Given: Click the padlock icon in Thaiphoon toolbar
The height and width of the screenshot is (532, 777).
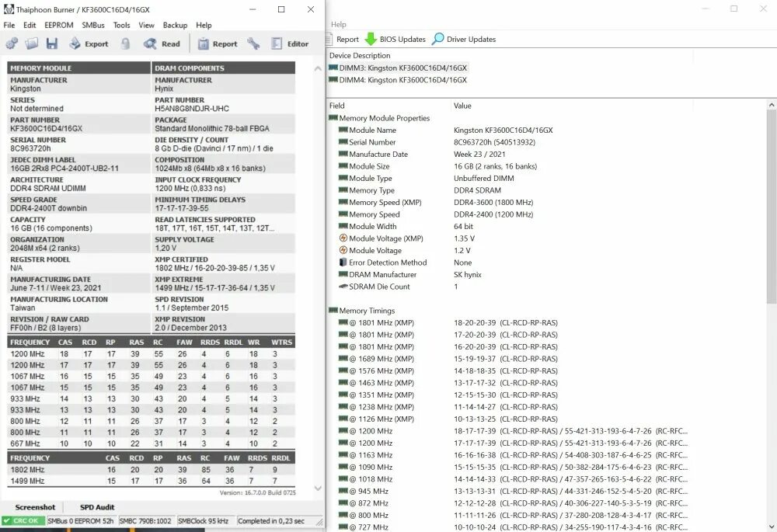Looking at the screenshot, I should pyautogui.click(x=125, y=43).
